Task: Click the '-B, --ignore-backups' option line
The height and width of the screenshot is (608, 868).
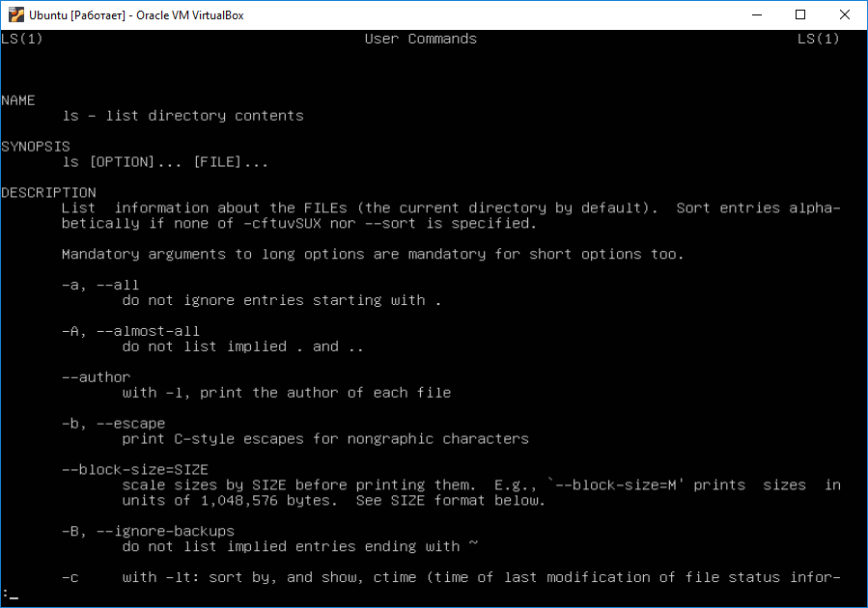Action: click(148, 531)
